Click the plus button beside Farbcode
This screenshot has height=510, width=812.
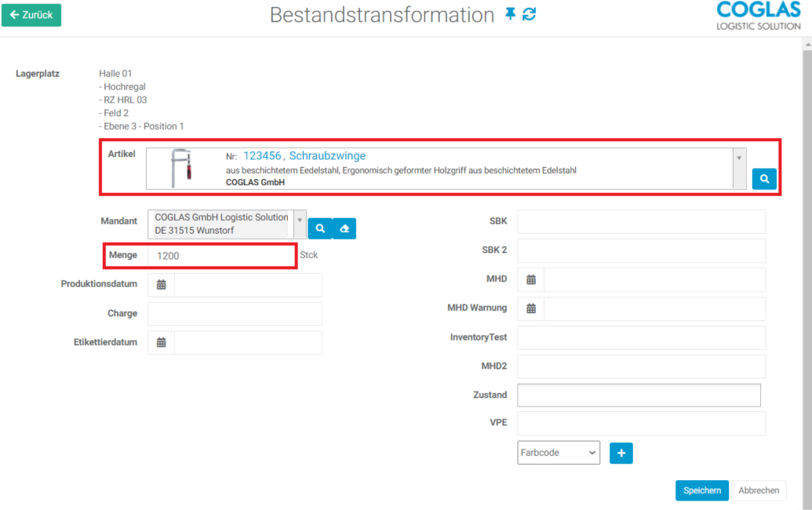click(621, 453)
